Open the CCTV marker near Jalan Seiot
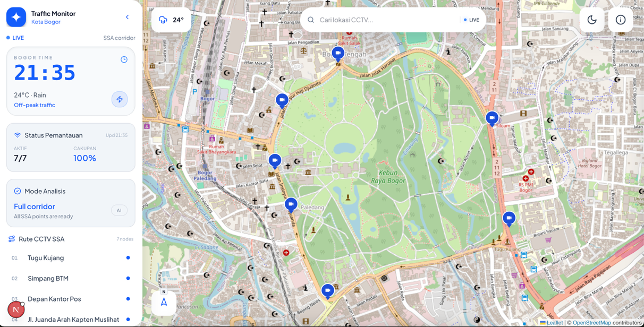 pyautogui.click(x=275, y=161)
